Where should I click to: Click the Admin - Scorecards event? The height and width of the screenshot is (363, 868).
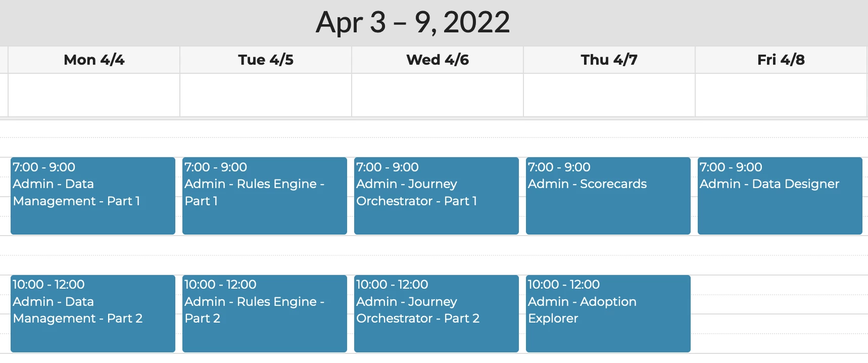608,196
